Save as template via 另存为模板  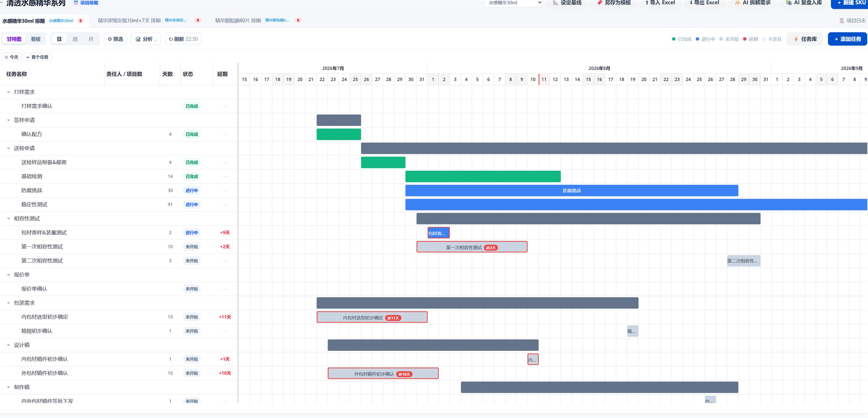click(614, 3)
